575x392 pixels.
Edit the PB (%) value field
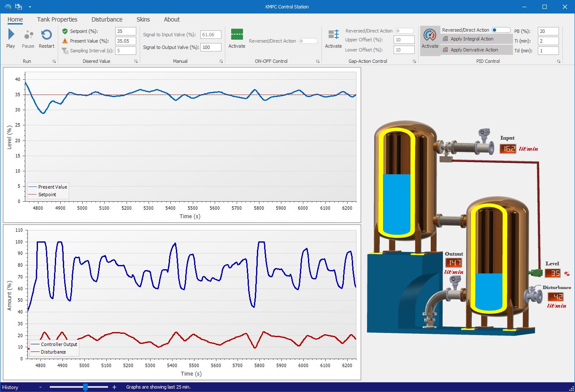pyautogui.click(x=548, y=31)
